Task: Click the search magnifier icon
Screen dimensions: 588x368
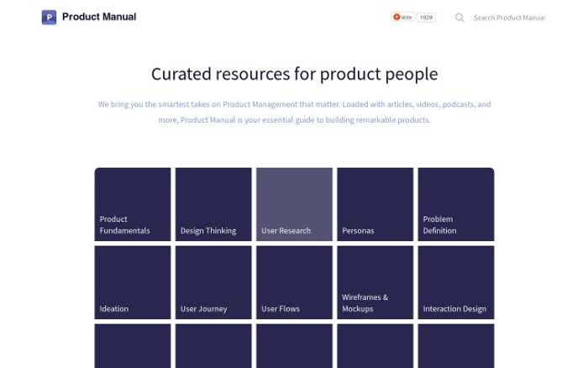Action: (x=459, y=17)
